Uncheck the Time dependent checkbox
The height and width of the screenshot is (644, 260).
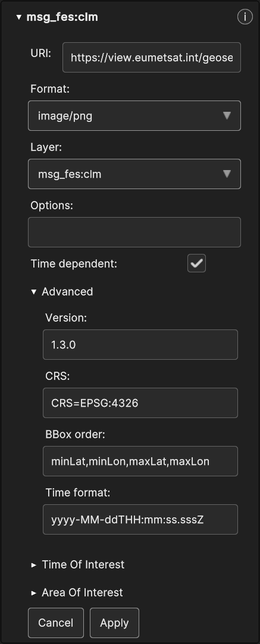click(197, 263)
